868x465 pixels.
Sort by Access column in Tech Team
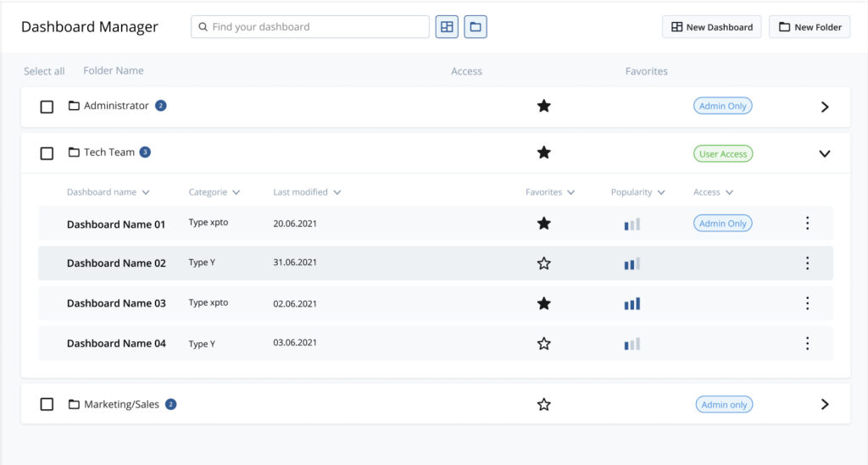[x=713, y=192]
